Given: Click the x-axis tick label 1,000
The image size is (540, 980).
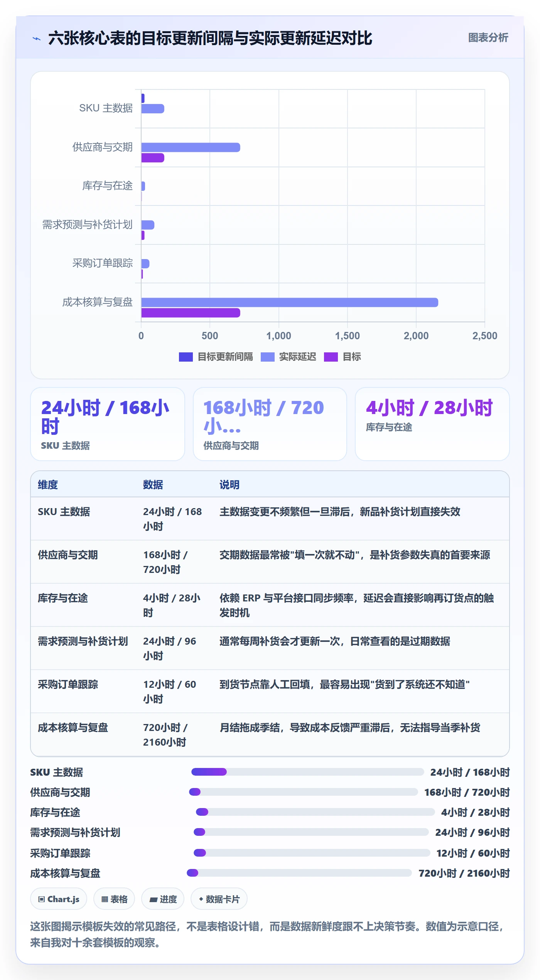Looking at the screenshot, I should tap(278, 336).
